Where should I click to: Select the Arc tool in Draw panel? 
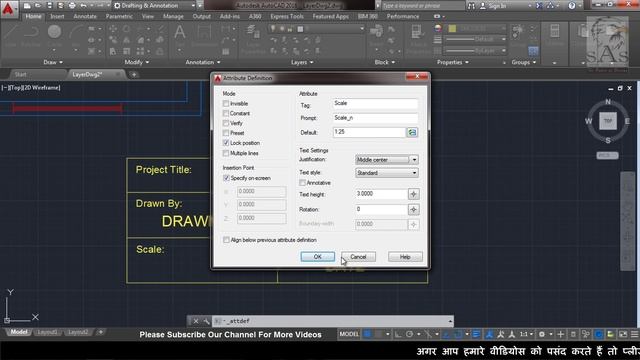(76, 35)
